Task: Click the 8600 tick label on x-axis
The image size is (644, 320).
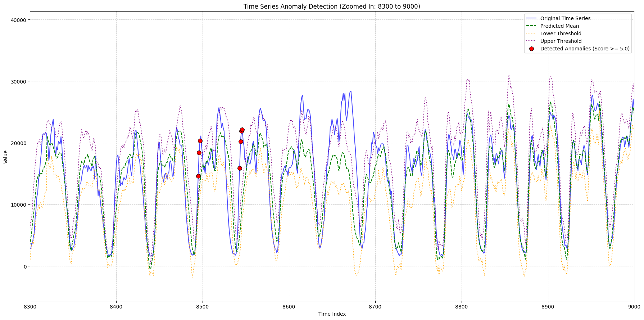Action: (x=289, y=306)
